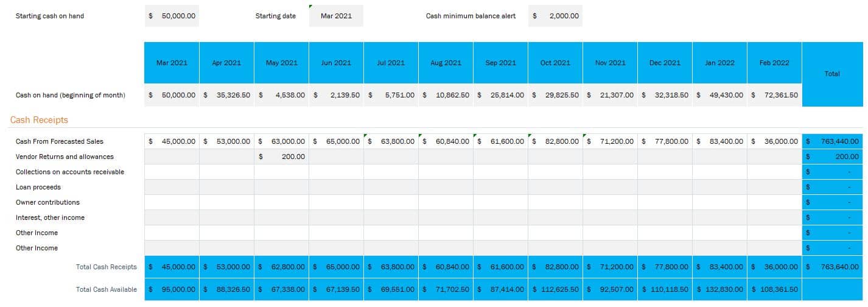The height and width of the screenshot is (307, 868).
Task: Select beginning cash cell $29,825.50
Action: [x=555, y=95]
